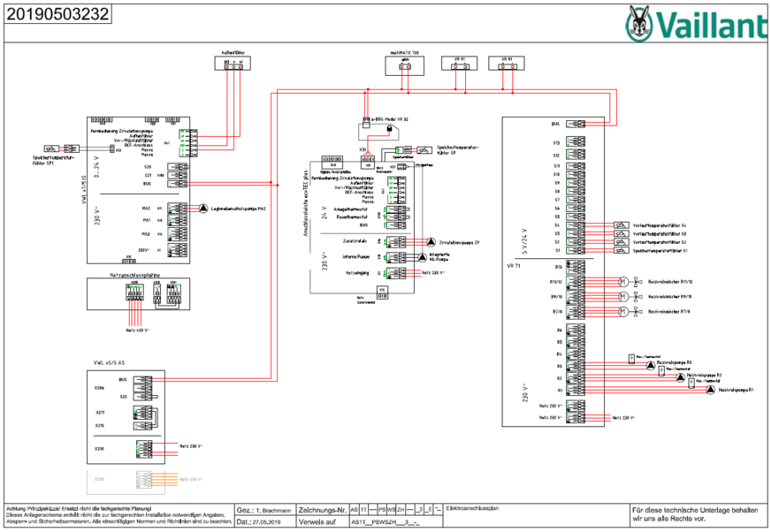
Task: Click the Max-Thermostat symbol near pump R1
Action: click(691, 383)
